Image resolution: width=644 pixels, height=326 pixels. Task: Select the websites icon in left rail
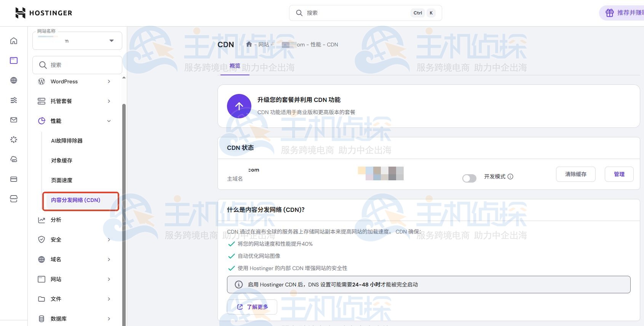[x=14, y=60]
